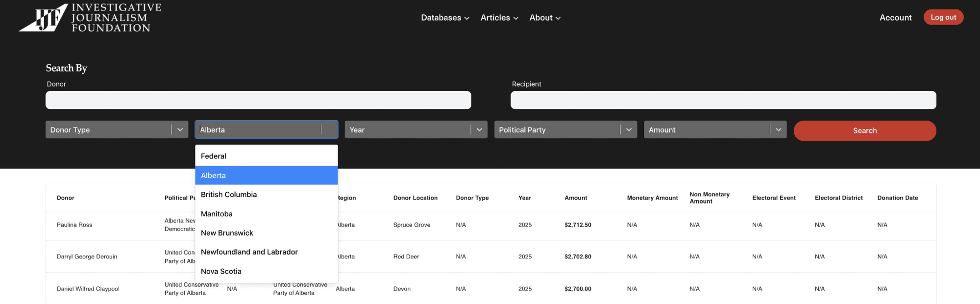
Task: Click the Amount dropdown chevron
Action: 778,129
